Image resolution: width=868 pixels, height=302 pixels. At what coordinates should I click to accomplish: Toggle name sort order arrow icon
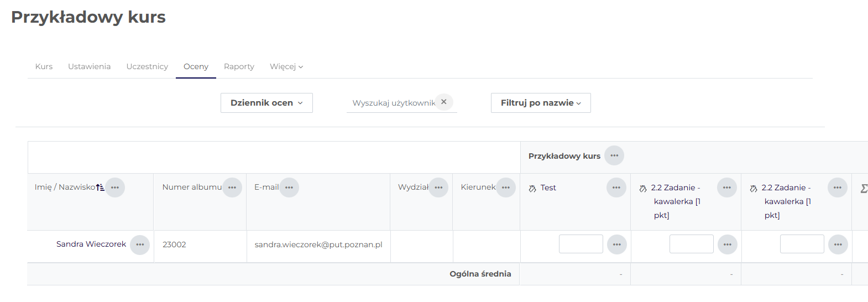coord(100,188)
